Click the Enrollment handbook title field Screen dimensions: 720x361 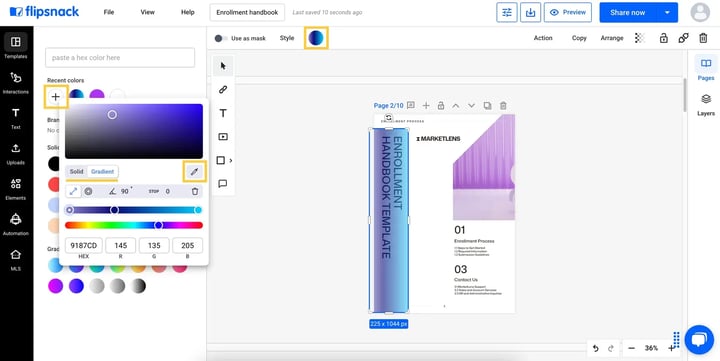point(247,12)
